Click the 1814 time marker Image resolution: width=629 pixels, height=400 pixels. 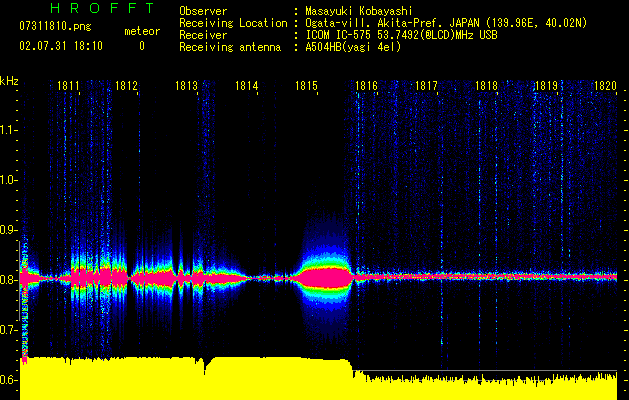[247, 86]
